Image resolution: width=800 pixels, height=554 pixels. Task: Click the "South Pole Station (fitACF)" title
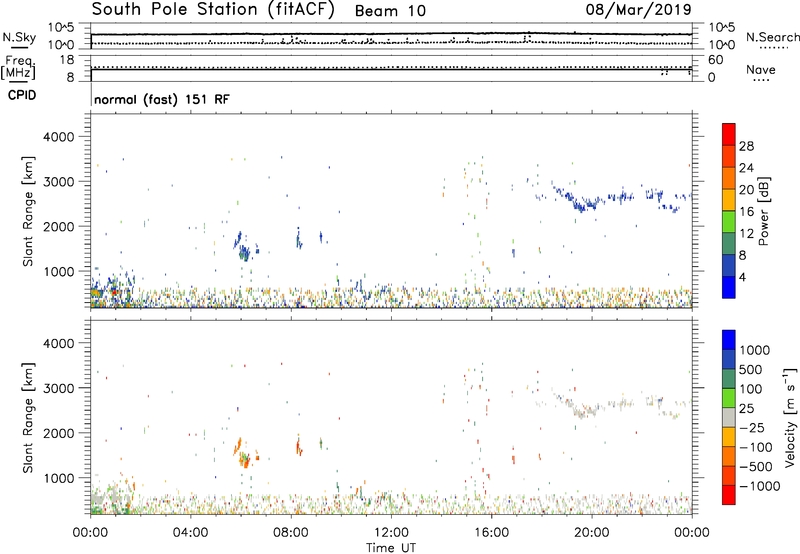click(213, 10)
